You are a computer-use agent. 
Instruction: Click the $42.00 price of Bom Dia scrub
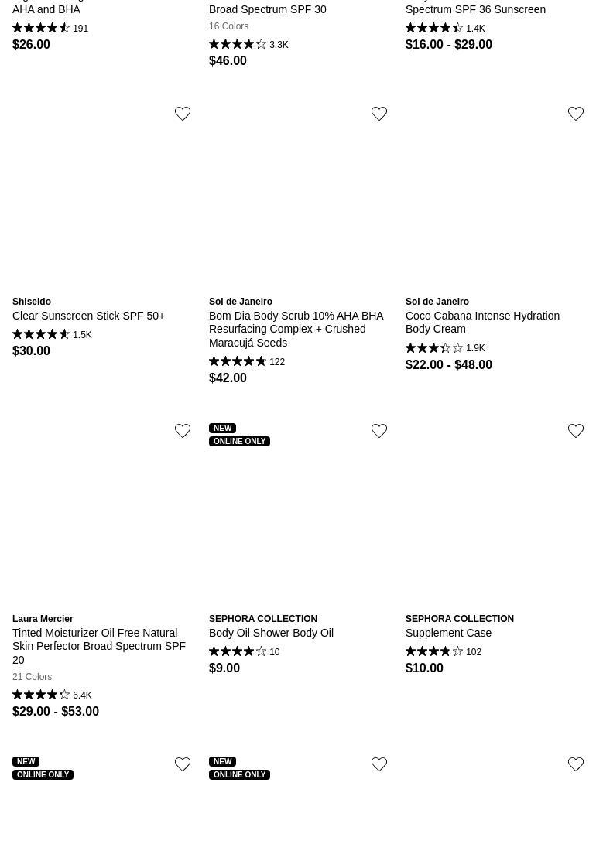(228, 378)
